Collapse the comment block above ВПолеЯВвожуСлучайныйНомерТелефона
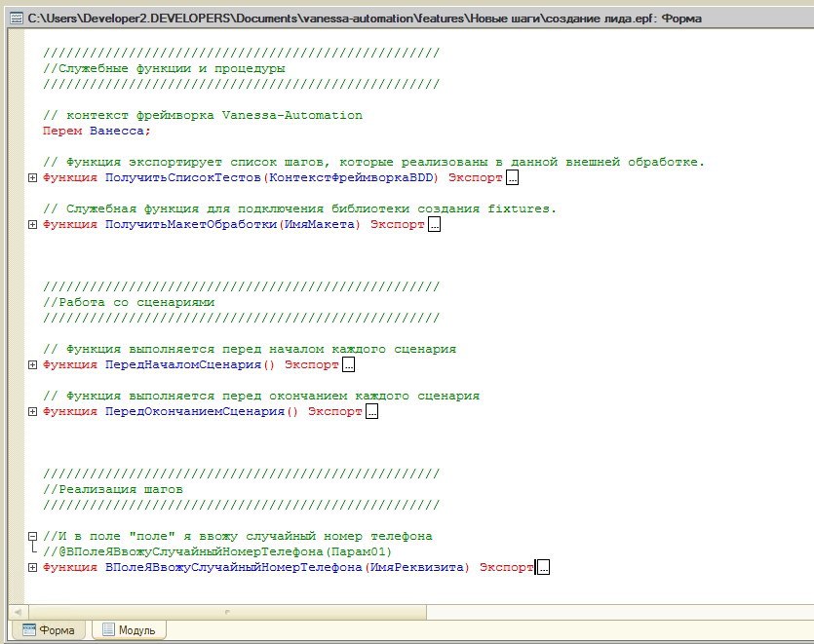This screenshot has height=644, width=814. pos(33,536)
